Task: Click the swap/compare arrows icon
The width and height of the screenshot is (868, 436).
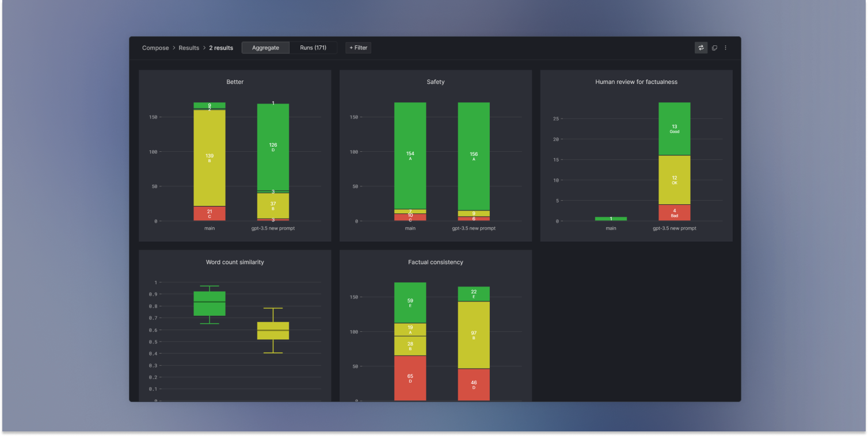Action: click(701, 48)
